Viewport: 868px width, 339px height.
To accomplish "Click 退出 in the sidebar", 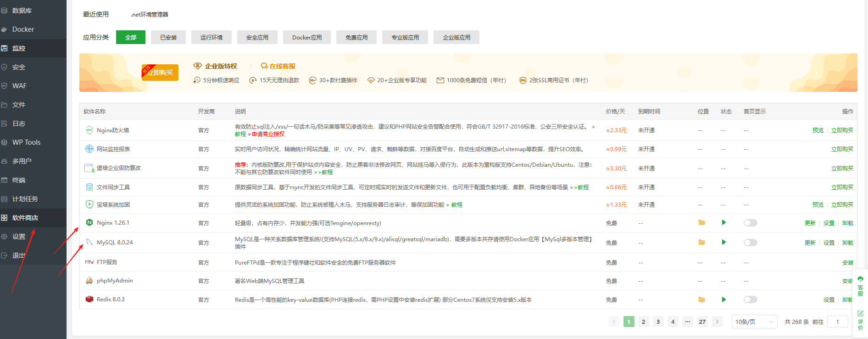I will (x=33, y=255).
